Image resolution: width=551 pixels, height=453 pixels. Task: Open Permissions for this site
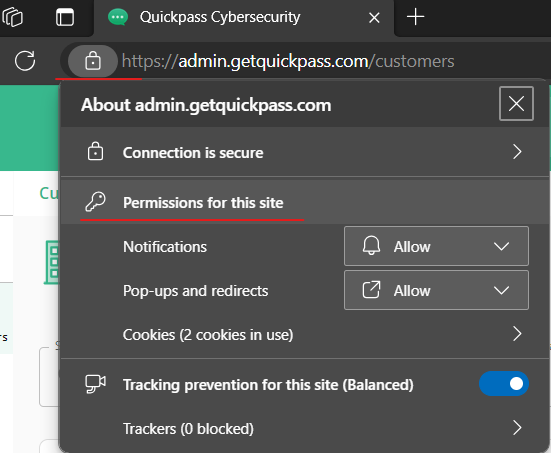click(203, 203)
